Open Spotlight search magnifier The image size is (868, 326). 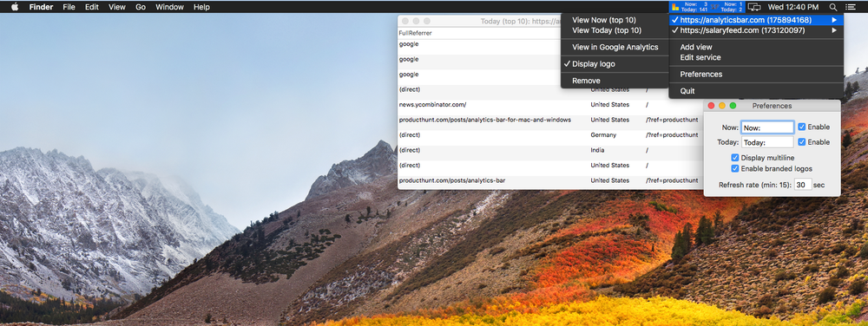coord(833,7)
